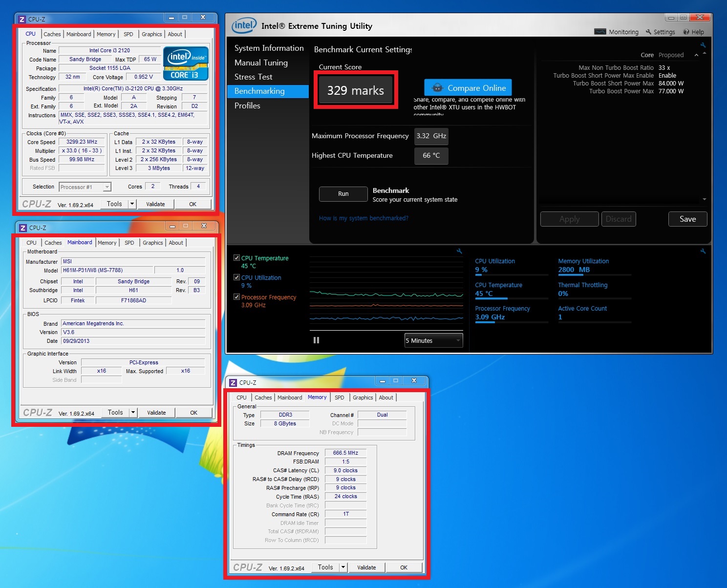Click Core Speed 3299.23 MHz field

coord(82,142)
